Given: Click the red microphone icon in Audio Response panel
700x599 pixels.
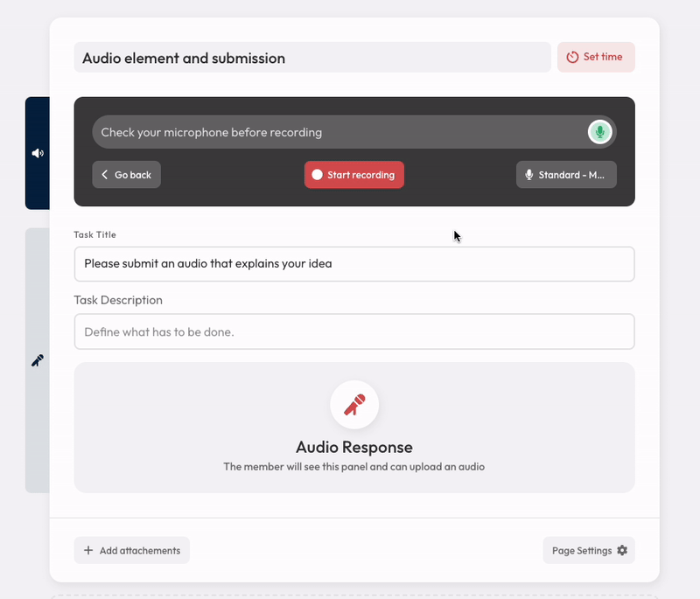Looking at the screenshot, I should [x=353, y=404].
